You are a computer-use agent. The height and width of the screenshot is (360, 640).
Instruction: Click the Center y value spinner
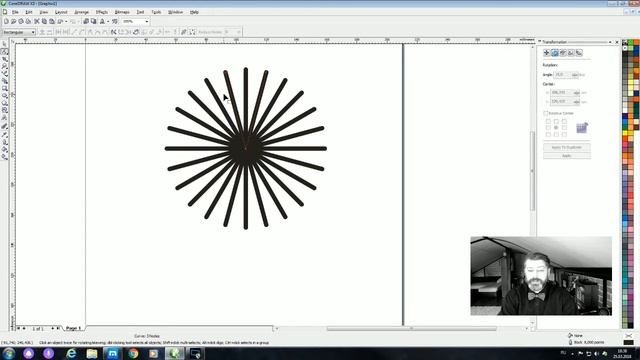click(x=576, y=101)
